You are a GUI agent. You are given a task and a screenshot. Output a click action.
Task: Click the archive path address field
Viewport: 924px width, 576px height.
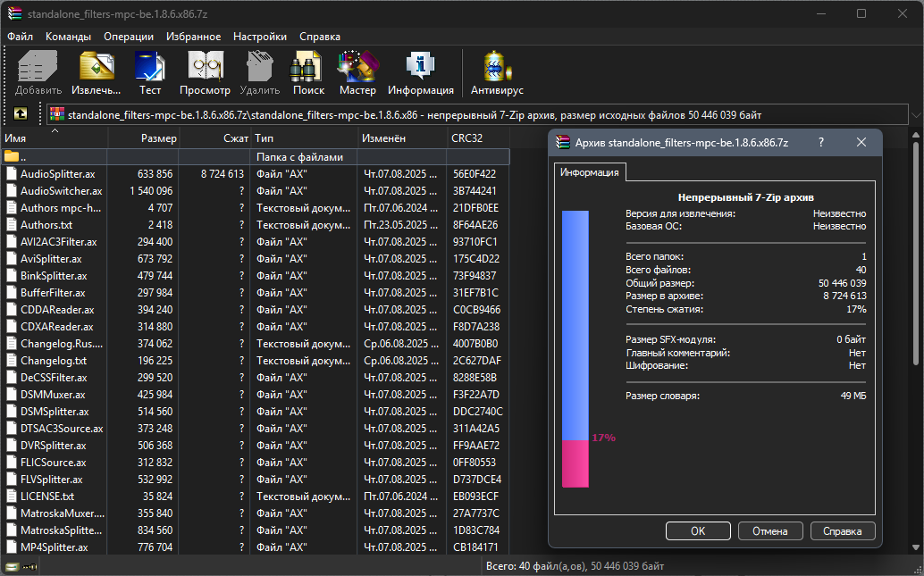[477, 115]
